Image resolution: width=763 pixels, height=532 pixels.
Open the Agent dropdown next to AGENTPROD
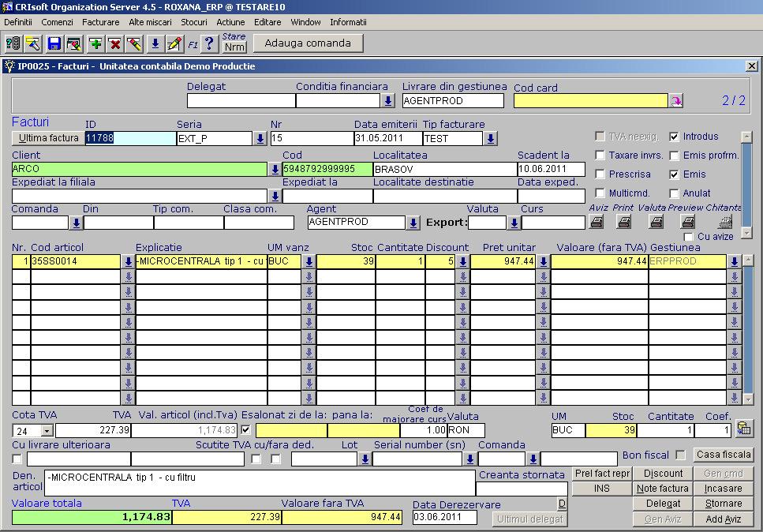[x=413, y=223]
